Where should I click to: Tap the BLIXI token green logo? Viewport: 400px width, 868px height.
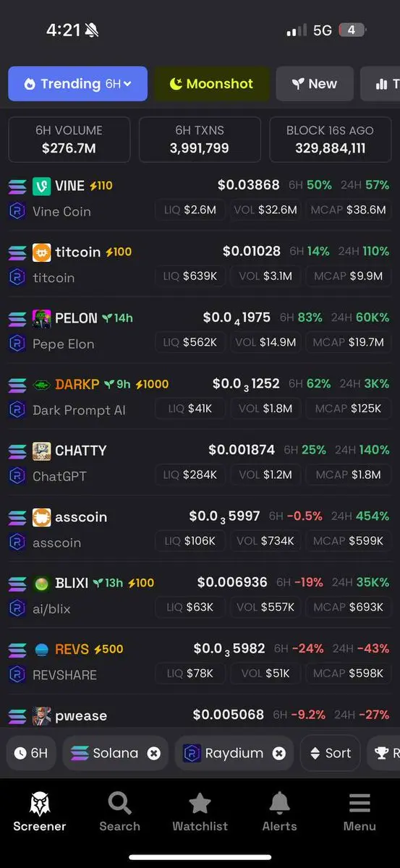point(42,583)
